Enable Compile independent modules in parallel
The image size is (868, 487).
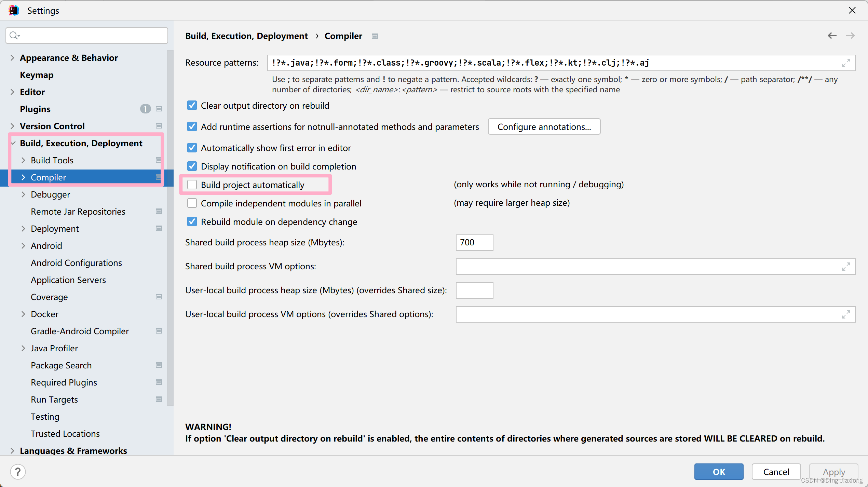[192, 203]
